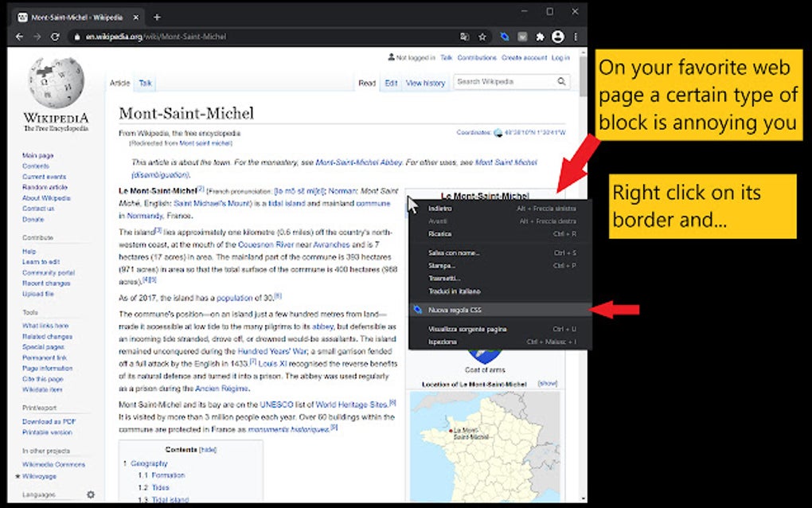Viewport: 812px width, 508px height.
Task: Follow the Couesnon River link
Action: pyautogui.click(x=266, y=244)
